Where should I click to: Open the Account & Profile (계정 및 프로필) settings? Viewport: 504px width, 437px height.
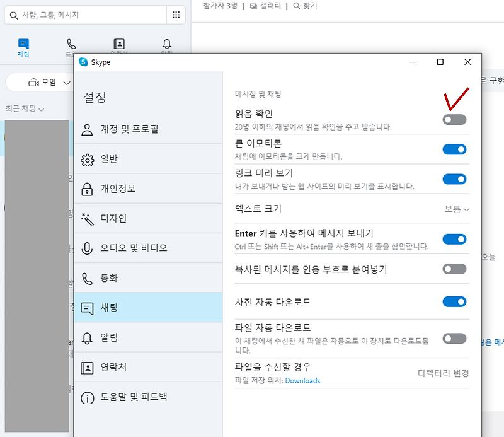pos(148,129)
